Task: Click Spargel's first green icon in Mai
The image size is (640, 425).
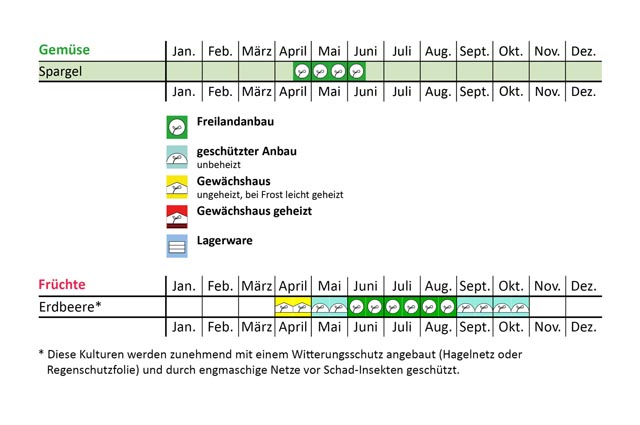Action: pos(320,72)
